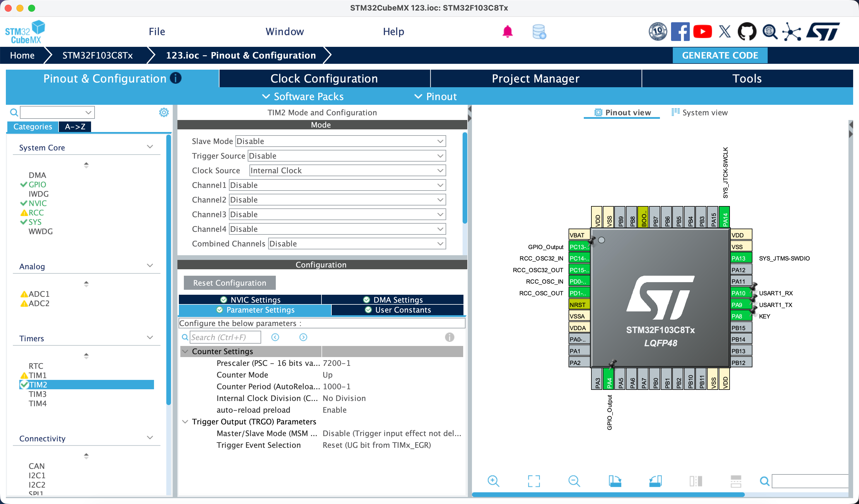The width and height of the screenshot is (859, 504).
Task: Click the red notification bell icon
Action: 507,32
